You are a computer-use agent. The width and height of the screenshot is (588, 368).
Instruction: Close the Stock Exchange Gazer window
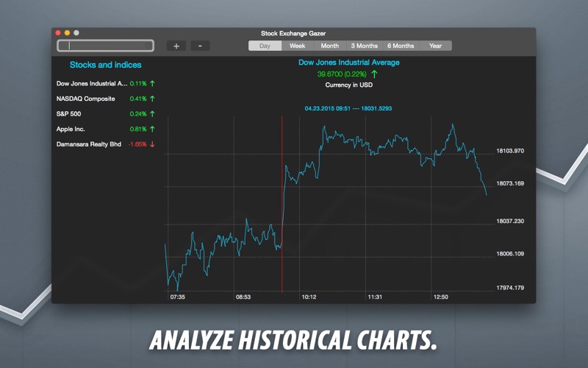pyautogui.click(x=58, y=32)
